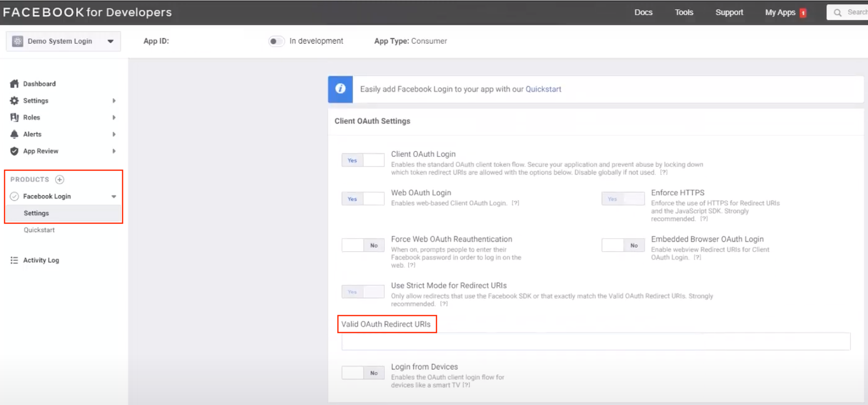The height and width of the screenshot is (405, 868).
Task: Open the My Apps notification badge
Action: coord(803,13)
